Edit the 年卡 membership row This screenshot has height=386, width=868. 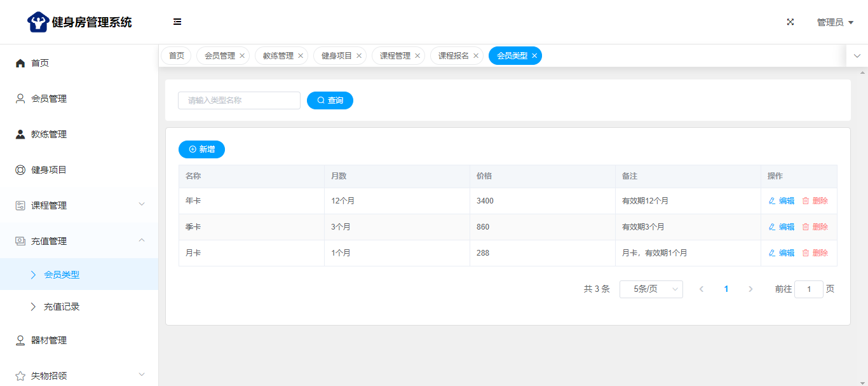[x=782, y=201]
